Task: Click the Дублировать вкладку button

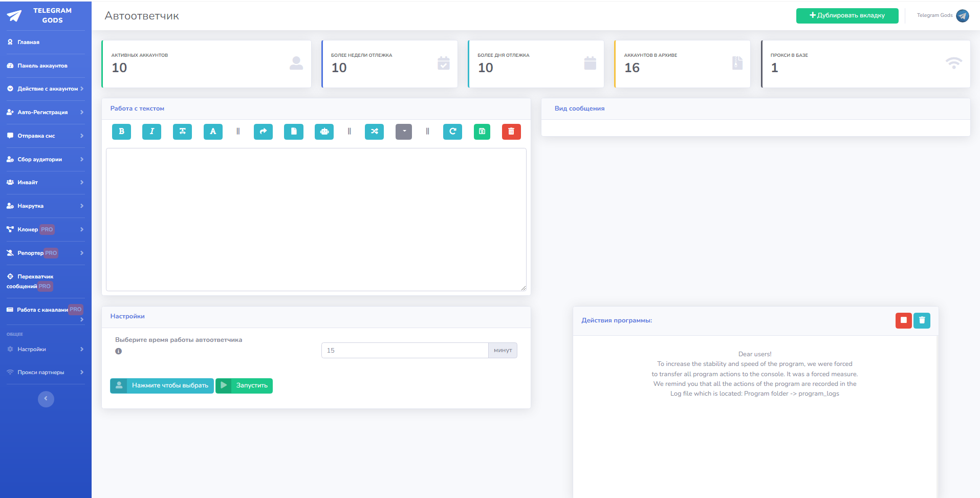Action: (x=847, y=16)
